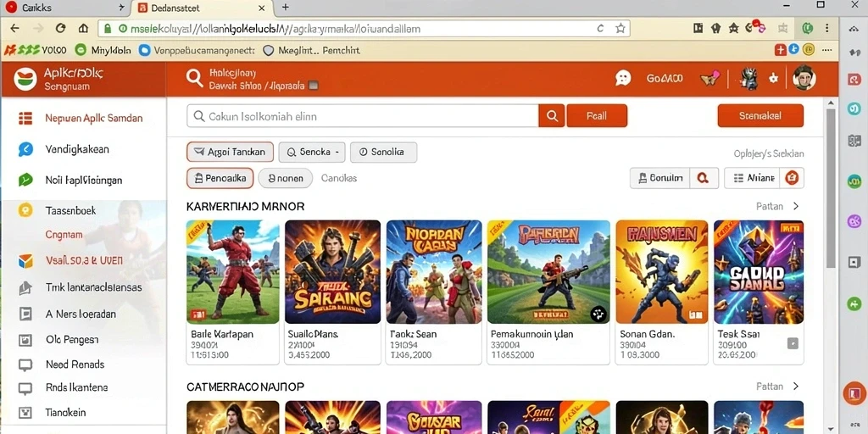868x434 pixels.
Task: Expand Pattan arrow beside KARMERTIAIC MRNOR
Action: coord(796,206)
